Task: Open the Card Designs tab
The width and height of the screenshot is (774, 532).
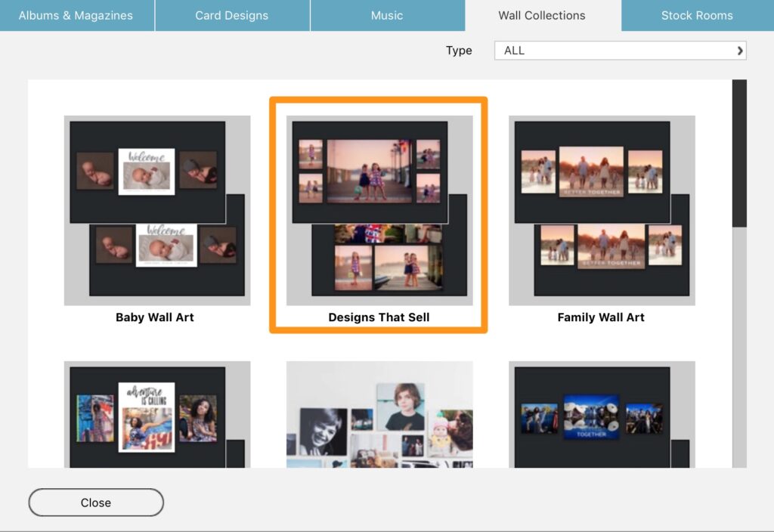Action: coord(232,15)
